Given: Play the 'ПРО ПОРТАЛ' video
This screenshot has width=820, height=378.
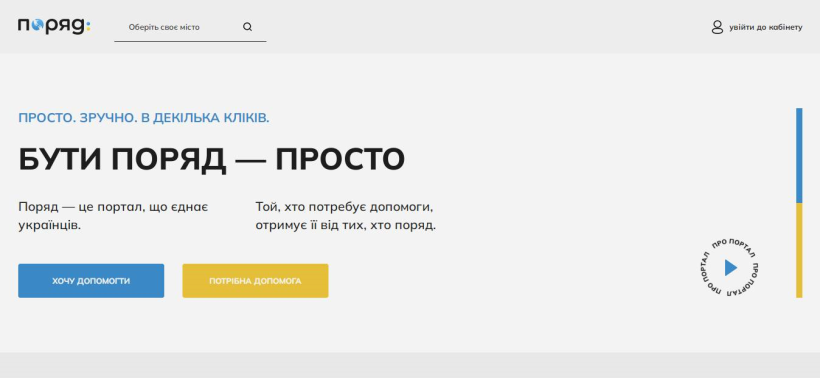Looking at the screenshot, I should click(730, 268).
